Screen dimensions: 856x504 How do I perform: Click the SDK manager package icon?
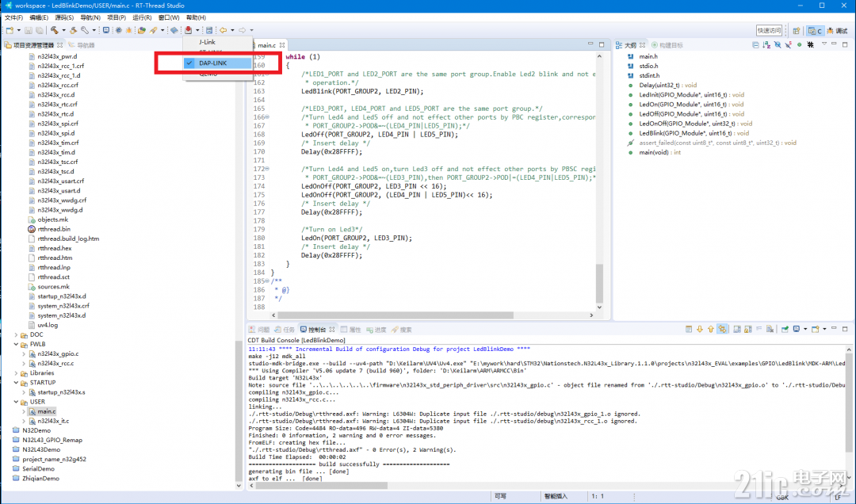tap(142, 30)
